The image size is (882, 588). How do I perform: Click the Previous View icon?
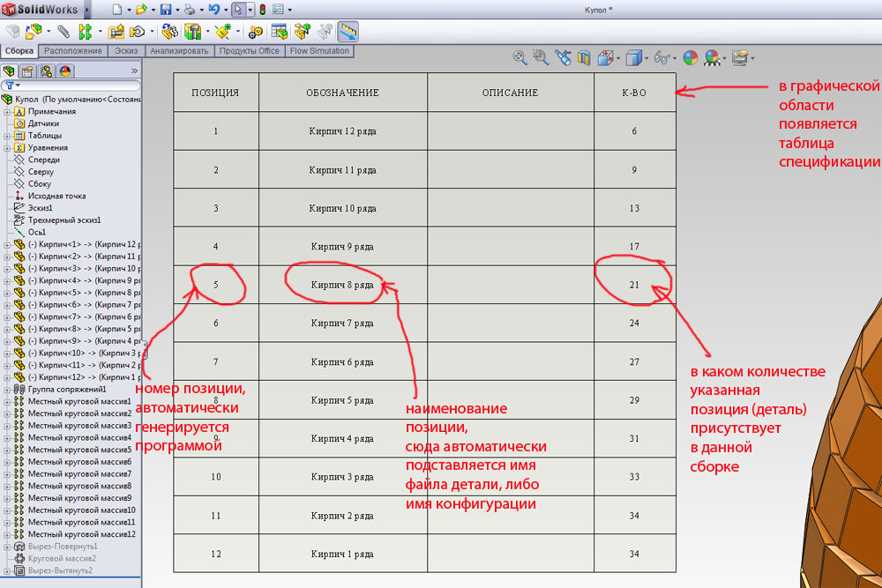pyautogui.click(x=561, y=58)
